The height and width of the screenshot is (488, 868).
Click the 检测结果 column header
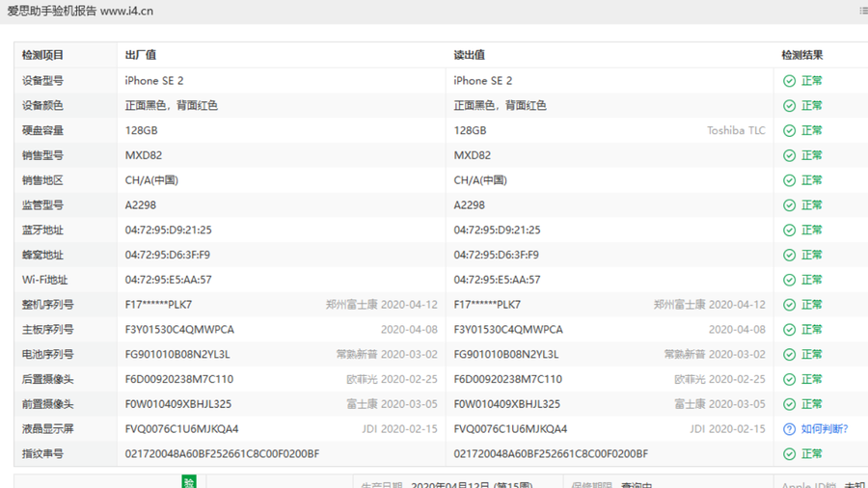pos(802,55)
